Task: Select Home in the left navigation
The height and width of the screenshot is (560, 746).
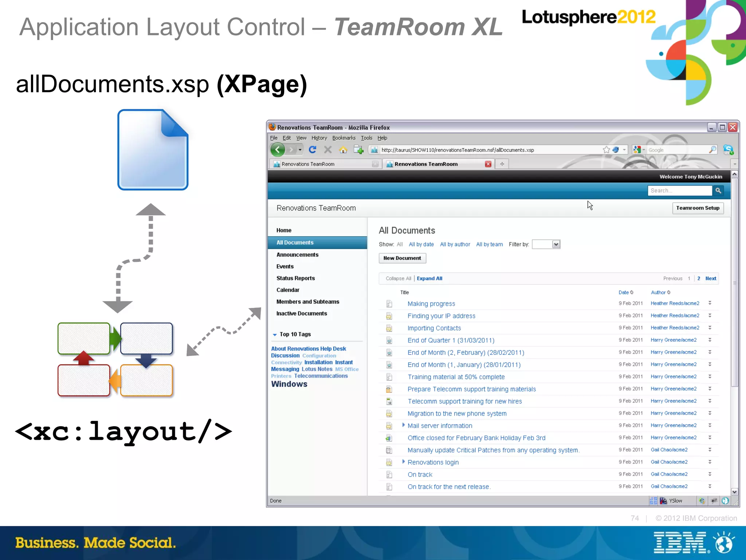Action: coord(284,230)
